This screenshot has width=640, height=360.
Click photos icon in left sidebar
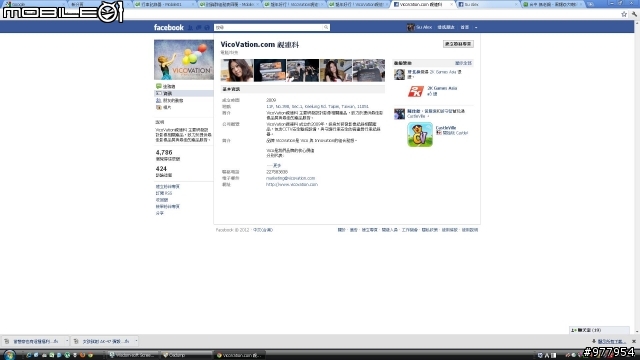pyautogui.click(x=158, y=107)
